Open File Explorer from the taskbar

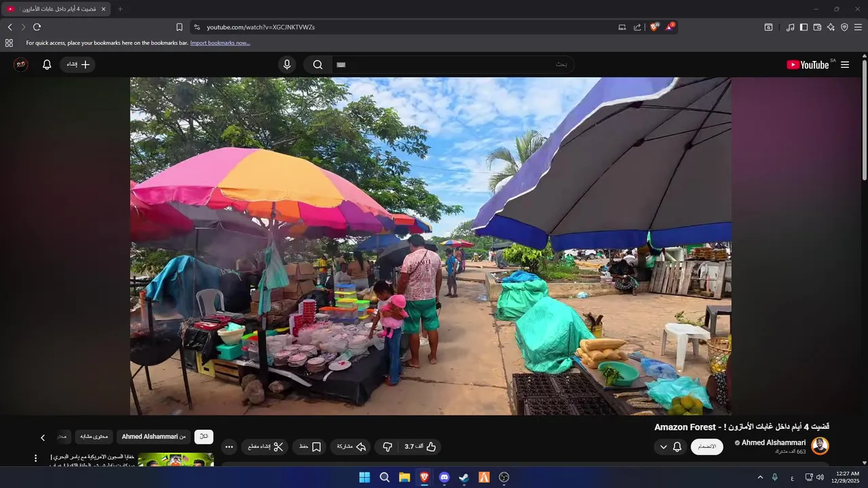[x=404, y=477]
